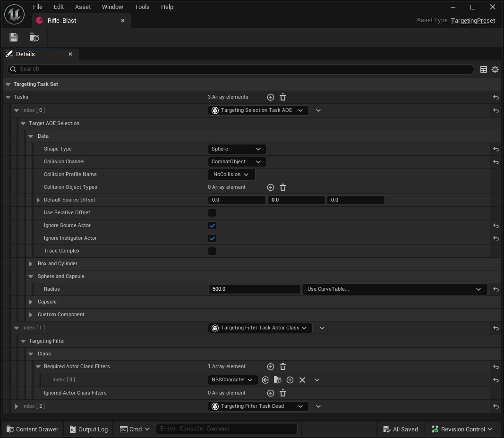Clear the NBSCharacter class filter with X icon
504x438 pixels.
[302, 380]
